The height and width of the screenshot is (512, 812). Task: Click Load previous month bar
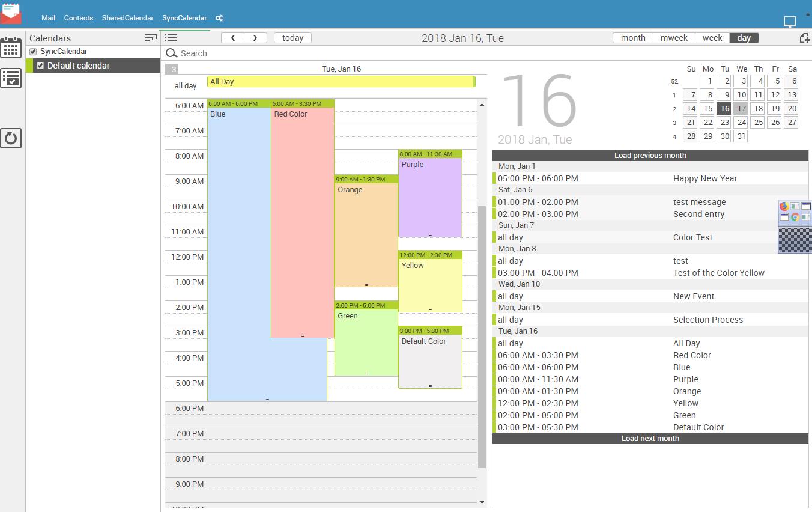click(x=650, y=156)
